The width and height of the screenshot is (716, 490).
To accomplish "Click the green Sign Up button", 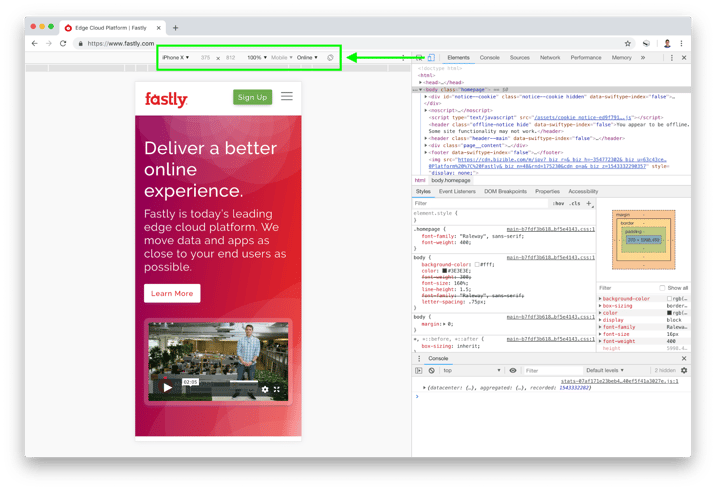I will pos(253,97).
